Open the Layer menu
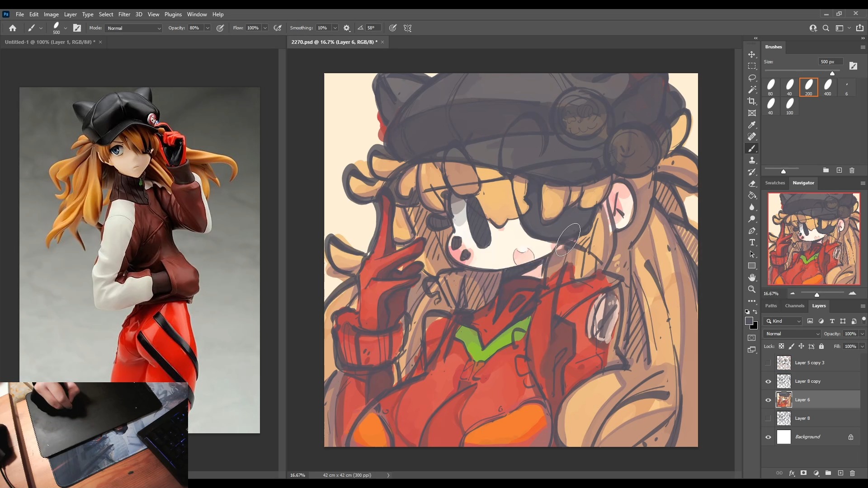The width and height of the screenshot is (868, 488). pos(70,14)
